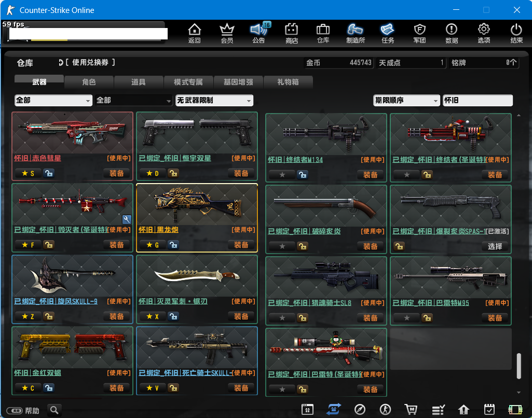Click the magnifier search icon beside 帮助
Screen dimensions: 532x418
[x=54, y=410]
